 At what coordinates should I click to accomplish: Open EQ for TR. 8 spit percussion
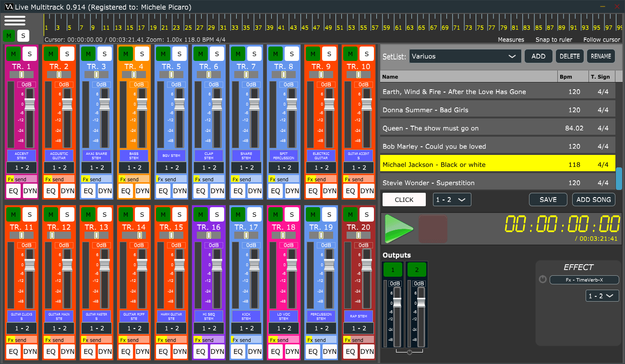tap(276, 191)
